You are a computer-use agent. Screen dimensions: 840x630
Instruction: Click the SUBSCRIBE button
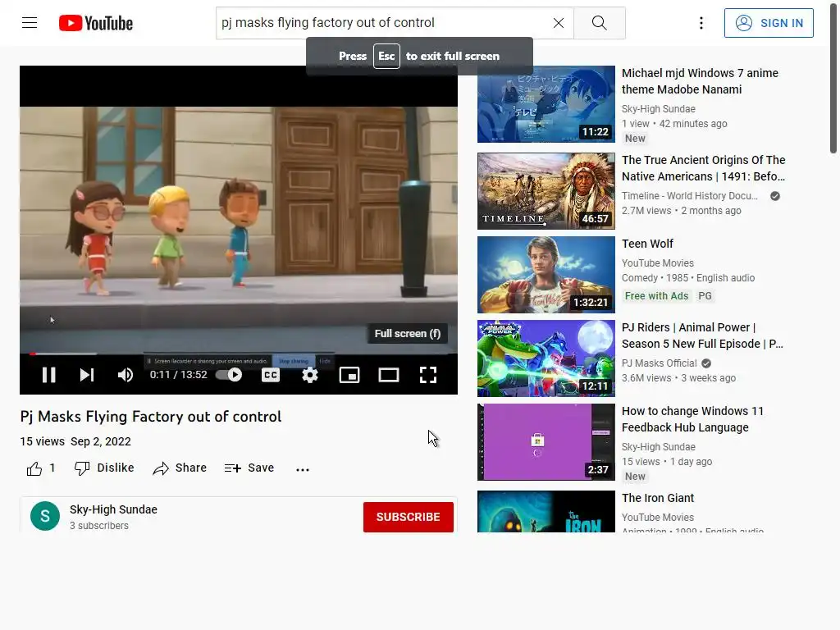point(409,517)
